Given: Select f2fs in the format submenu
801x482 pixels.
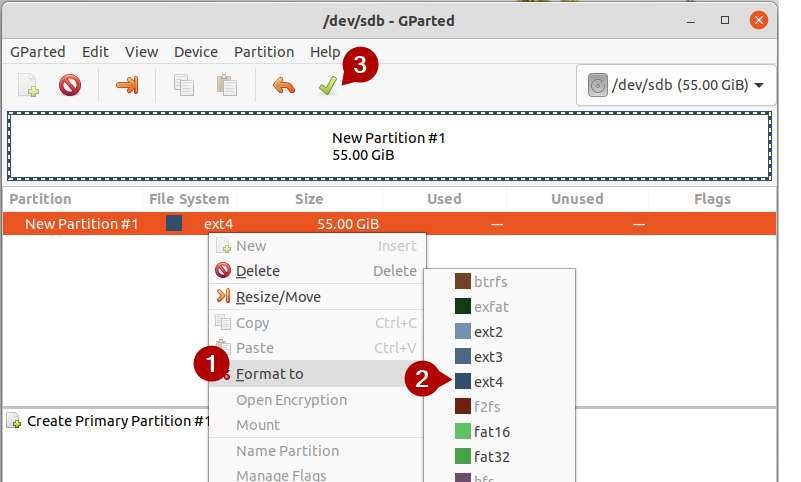Looking at the screenshot, I should [x=500, y=406].
